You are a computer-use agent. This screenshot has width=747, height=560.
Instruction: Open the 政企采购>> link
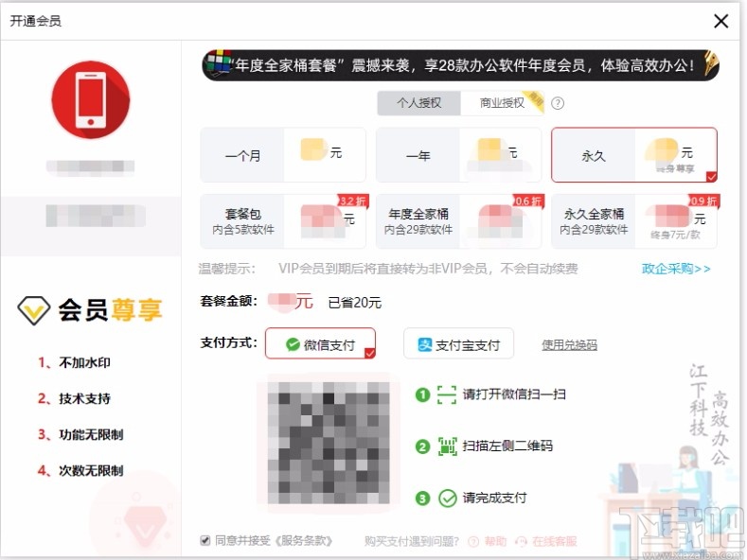[x=676, y=269]
